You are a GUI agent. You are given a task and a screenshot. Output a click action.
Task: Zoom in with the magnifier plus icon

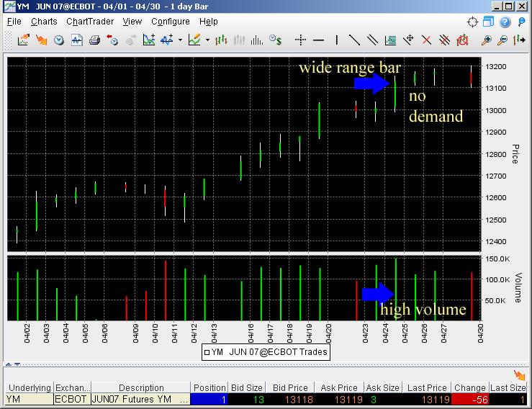point(486,40)
